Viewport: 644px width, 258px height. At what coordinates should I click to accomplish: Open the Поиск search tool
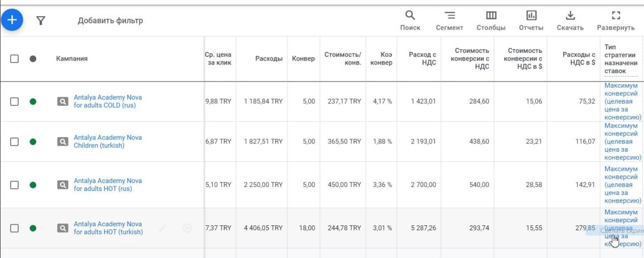tap(410, 20)
